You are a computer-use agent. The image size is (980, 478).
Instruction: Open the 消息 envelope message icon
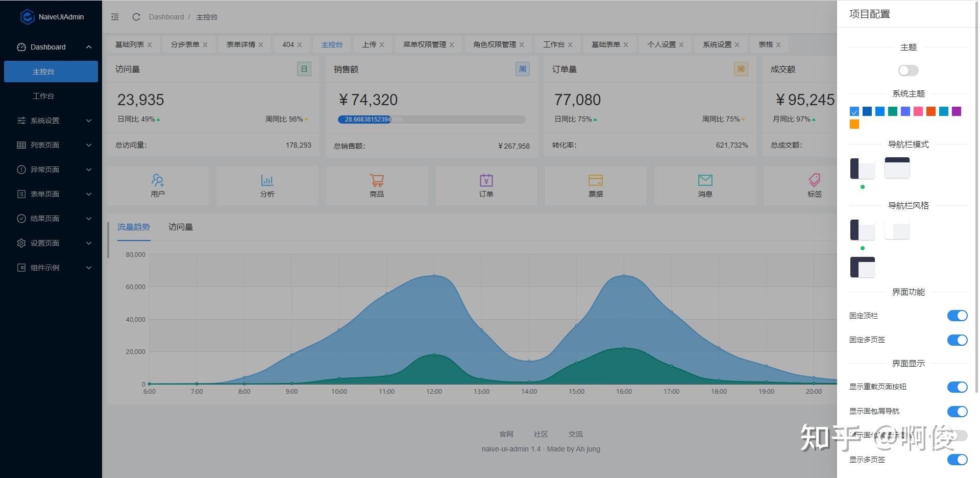(x=705, y=180)
